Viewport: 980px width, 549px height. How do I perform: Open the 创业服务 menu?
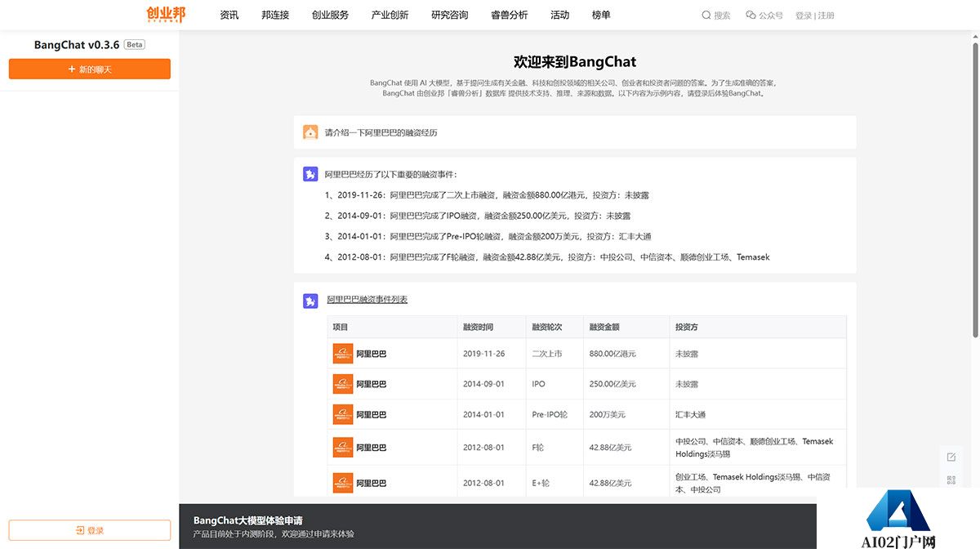[x=330, y=15]
